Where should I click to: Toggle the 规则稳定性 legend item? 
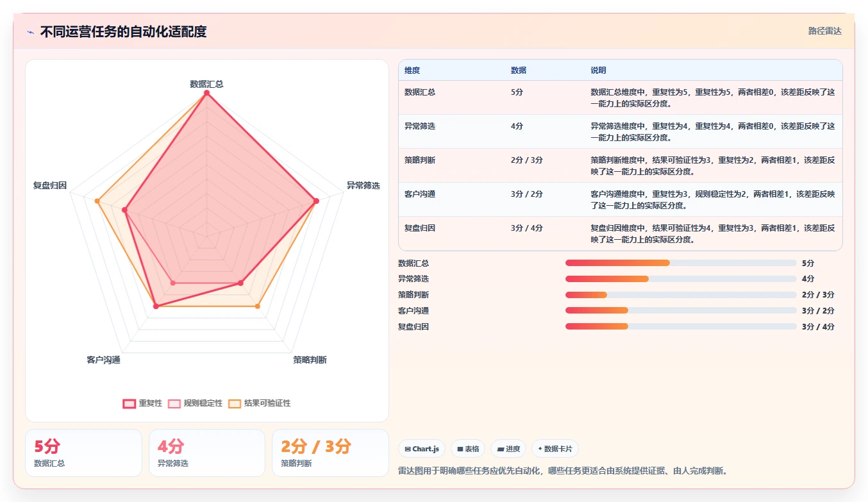pyautogui.click(x=196, y=403)
